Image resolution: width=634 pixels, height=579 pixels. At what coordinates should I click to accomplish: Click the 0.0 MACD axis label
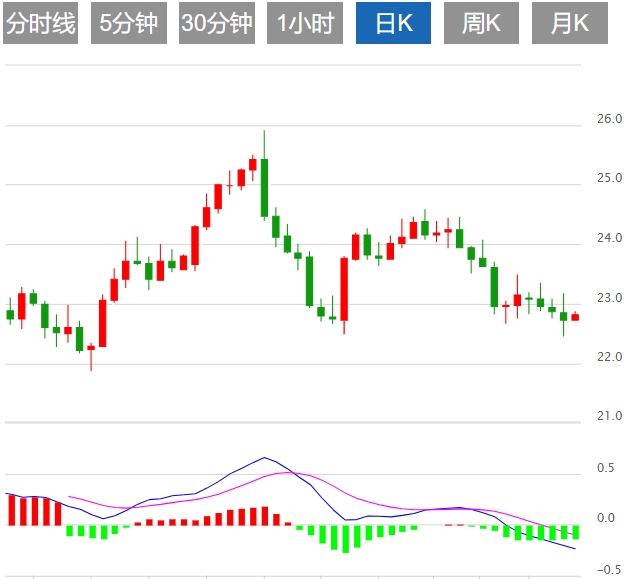tap(605, 518)
